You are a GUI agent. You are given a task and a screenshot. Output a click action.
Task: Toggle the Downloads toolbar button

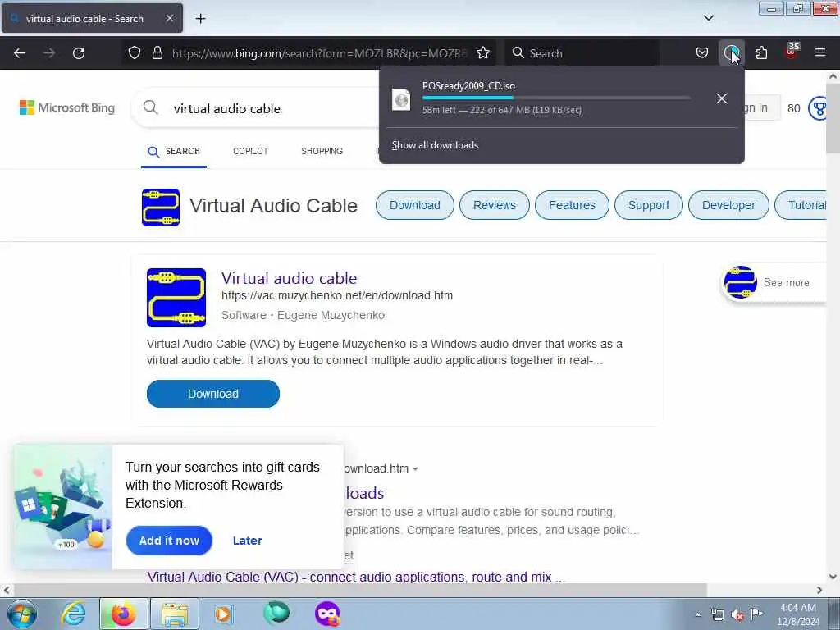(731, 53)
